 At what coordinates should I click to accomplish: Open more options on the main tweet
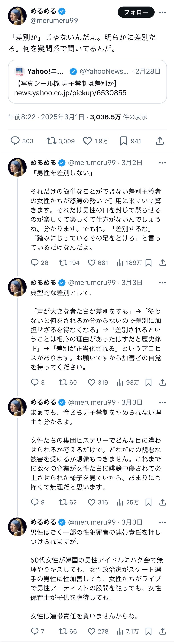[162, 12]
